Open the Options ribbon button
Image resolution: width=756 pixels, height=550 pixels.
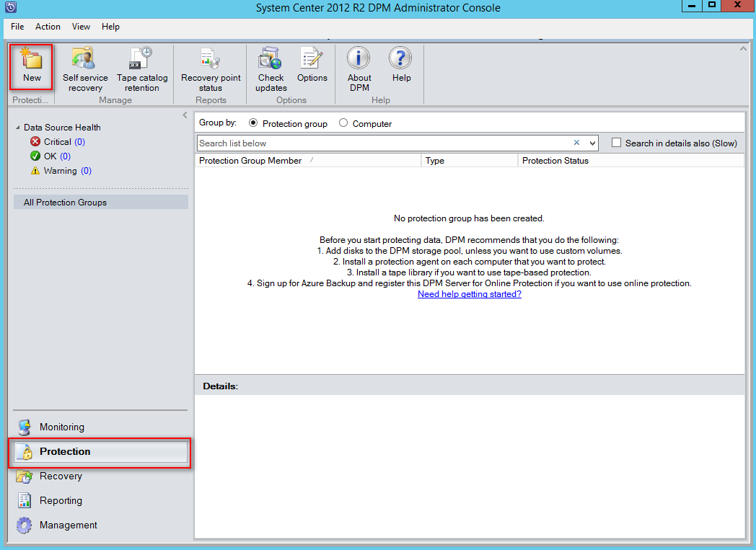(x=312, y=65)
